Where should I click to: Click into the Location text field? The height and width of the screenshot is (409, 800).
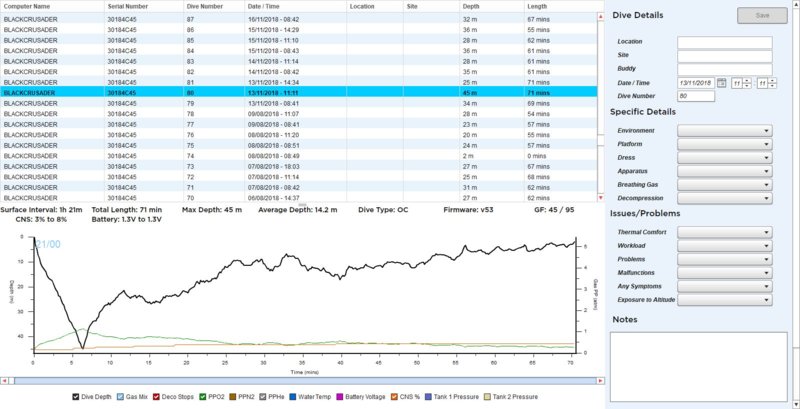coord(724,42)
